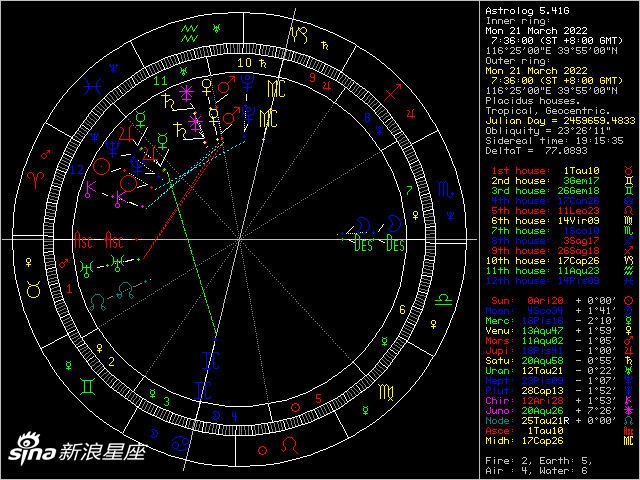Click the Taurus glyph beside the 1st house row
640x480 pixels.
pyautogui.click(x=629, y=171)
